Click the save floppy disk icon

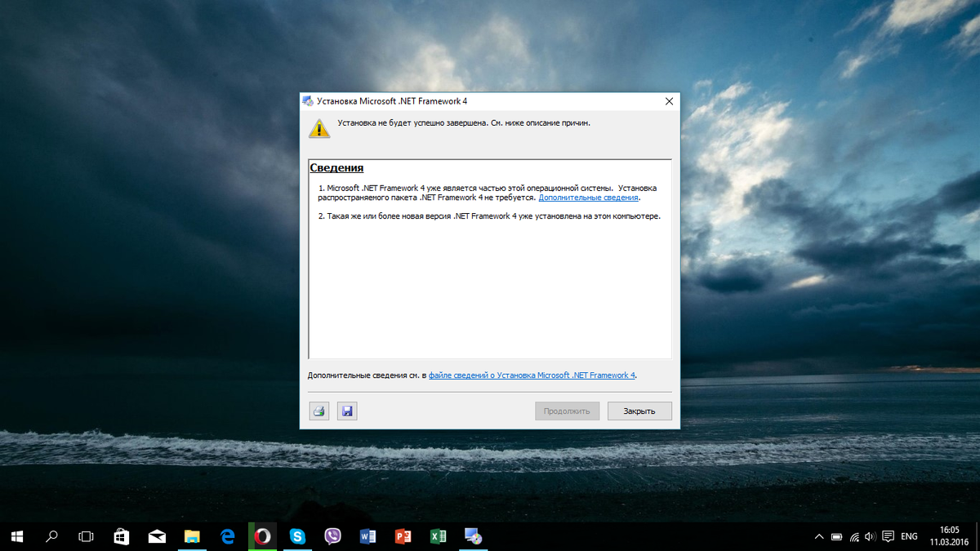click(x=347, y=411)
